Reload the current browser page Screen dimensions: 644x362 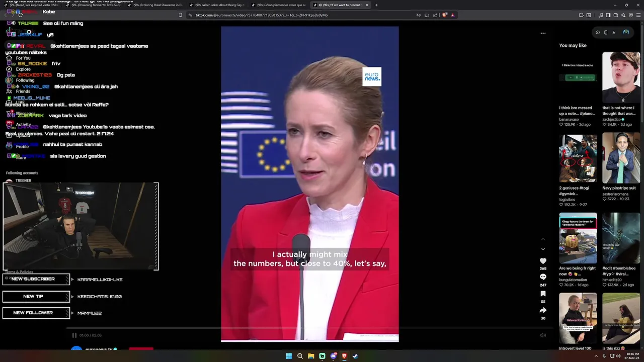click(20, 15)
